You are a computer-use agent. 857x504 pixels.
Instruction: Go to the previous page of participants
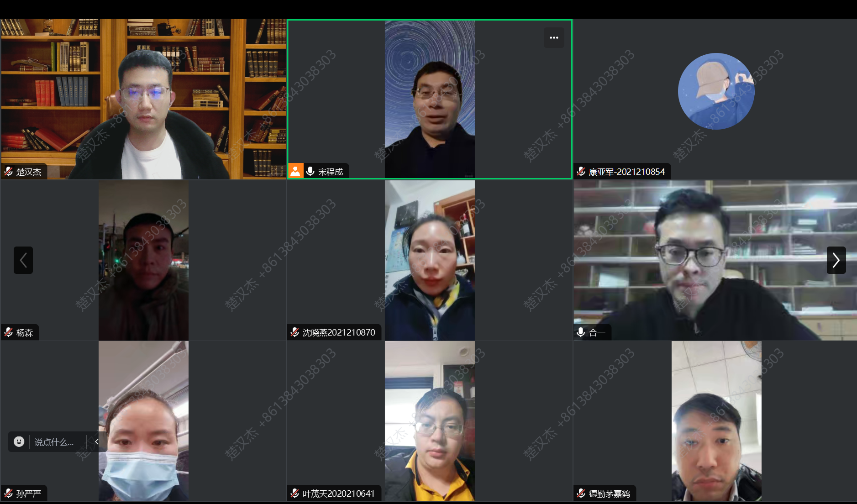coord(23,260)
